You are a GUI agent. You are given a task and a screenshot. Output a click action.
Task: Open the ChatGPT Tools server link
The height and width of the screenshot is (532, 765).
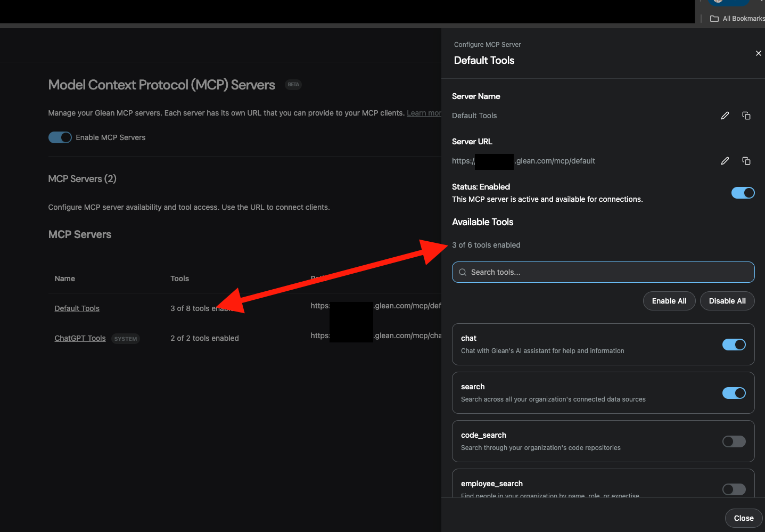pyautogui.click(x=80, y=338)
